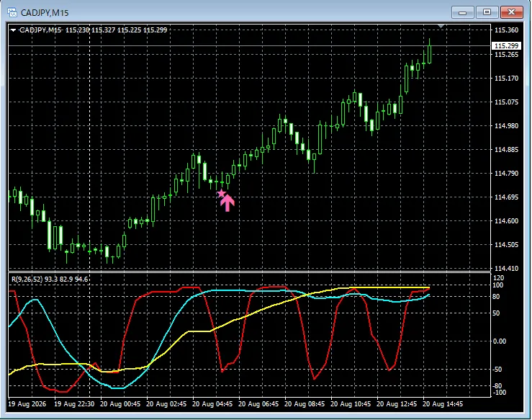Click price scale value 114.505

[507, 245]
